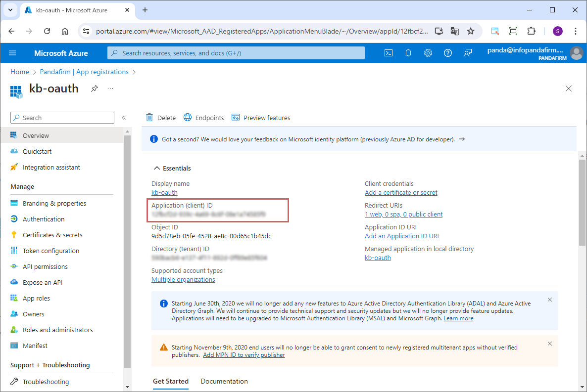Open Preview features
The height and width of the screenshot is (392, 587).
coord(261,118)
